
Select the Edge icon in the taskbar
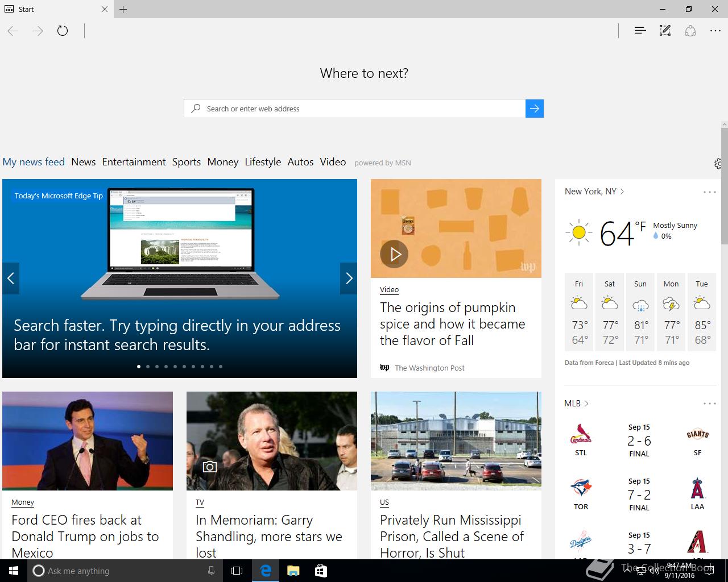click(265, 571)
